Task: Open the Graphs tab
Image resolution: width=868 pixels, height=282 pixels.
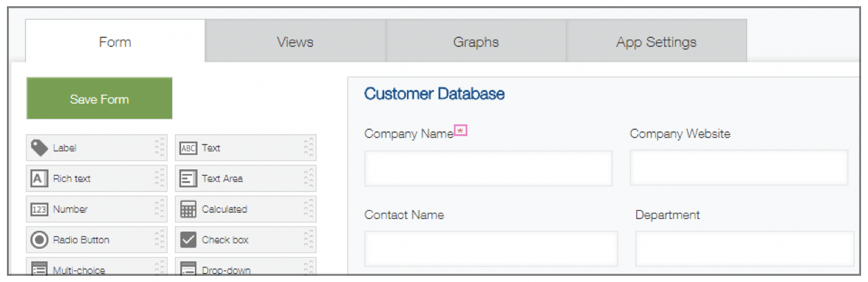Action: coord(475,42)
